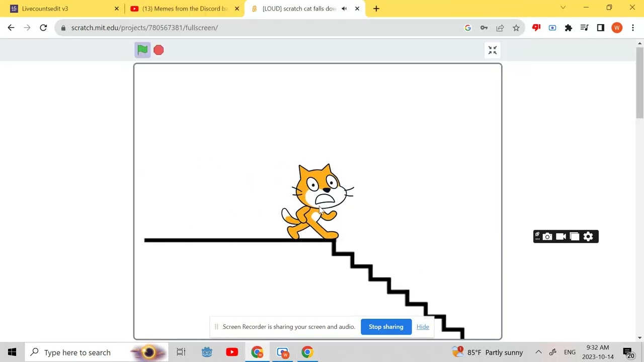Open the first Chrome taskbar icon
Screen dimensions: 644x362
tap(257, 352)
